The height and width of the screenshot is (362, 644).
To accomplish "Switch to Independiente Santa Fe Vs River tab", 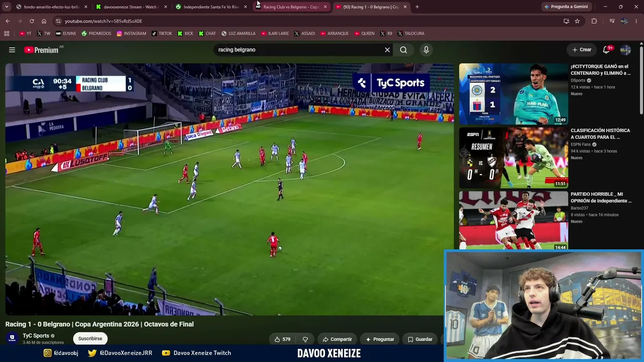I will coord(211,7).
